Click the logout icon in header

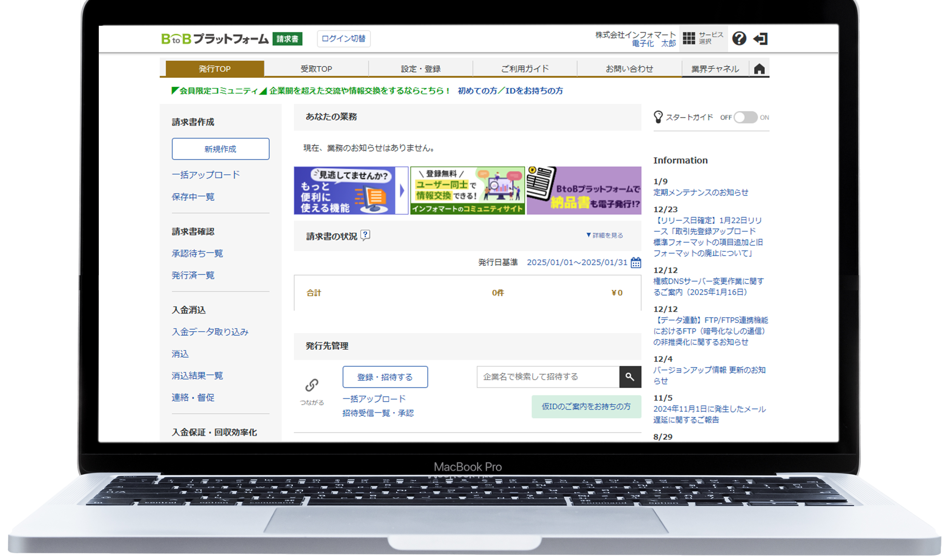tap(760, 39)
